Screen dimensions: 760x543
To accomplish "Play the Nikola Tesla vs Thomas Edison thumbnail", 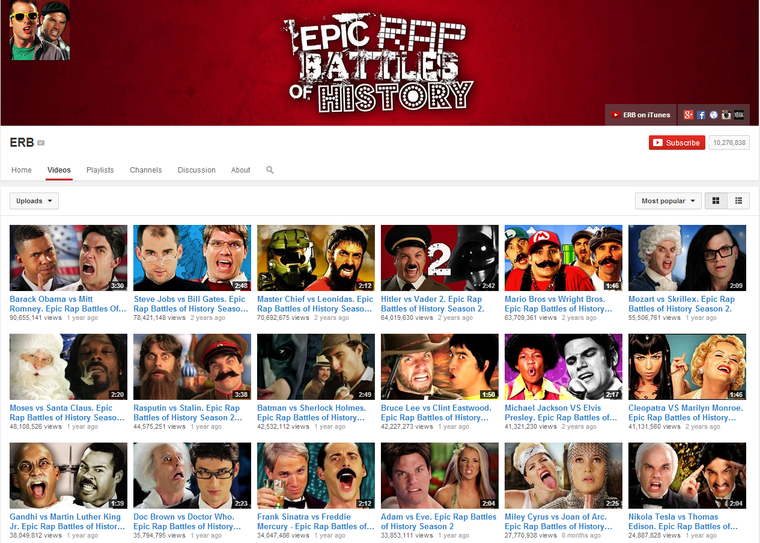I will pos(687,475).
